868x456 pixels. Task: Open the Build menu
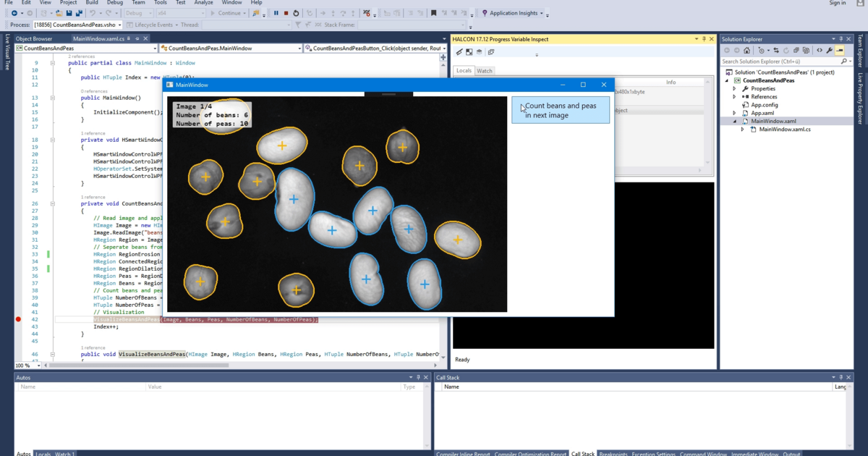(92, 3)
